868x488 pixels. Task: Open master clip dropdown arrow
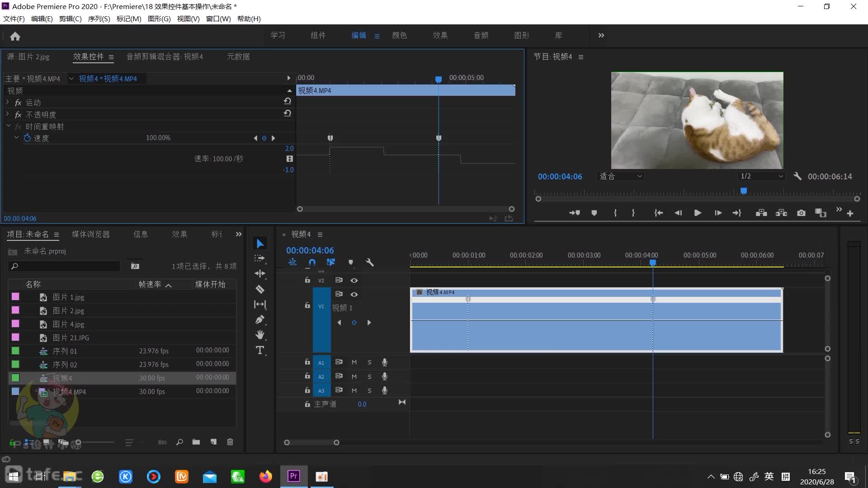(x=71, y=79)
